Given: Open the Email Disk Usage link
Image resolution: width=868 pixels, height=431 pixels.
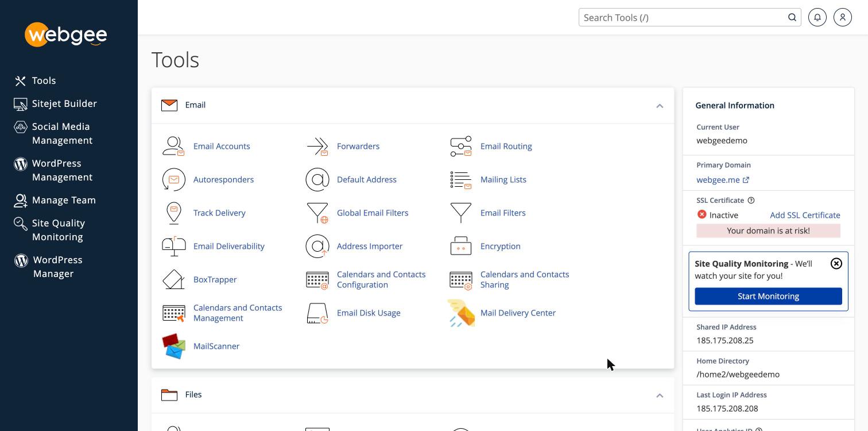Looking at the screenshot, I should click(369, 313).
